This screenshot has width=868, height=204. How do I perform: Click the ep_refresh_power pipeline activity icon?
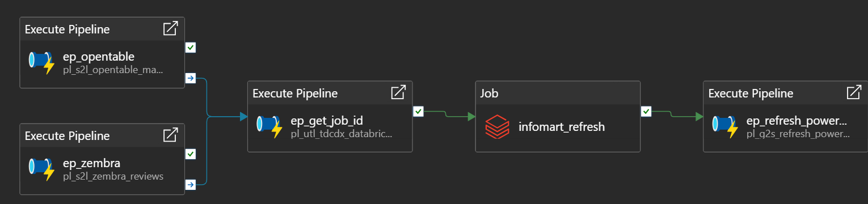click(x=726, y=127)
